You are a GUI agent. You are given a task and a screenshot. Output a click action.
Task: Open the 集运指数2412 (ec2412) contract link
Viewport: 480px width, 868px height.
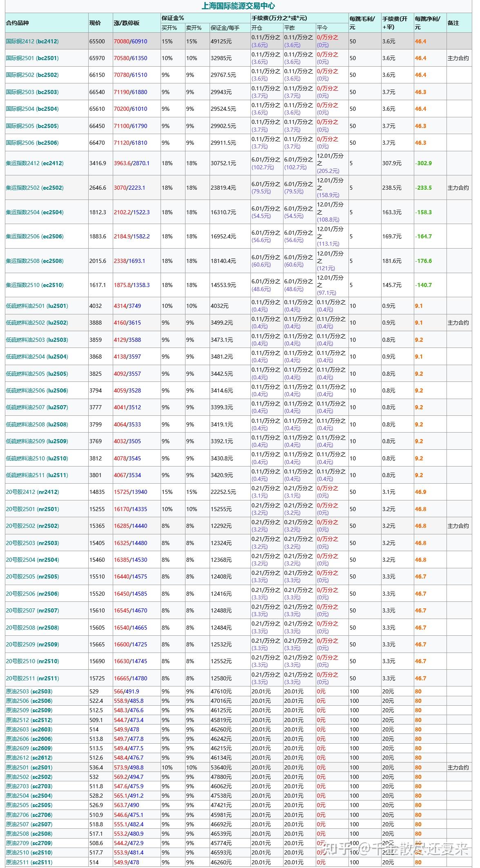coord(35,163)
